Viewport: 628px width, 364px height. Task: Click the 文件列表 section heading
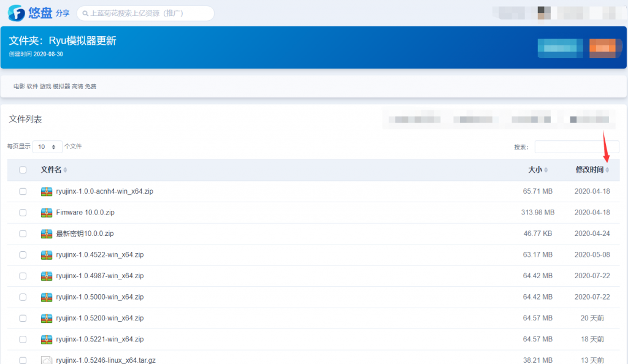(25, 119)
